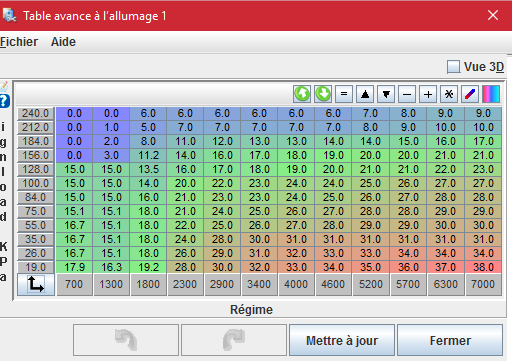Viewport: 512px width, 361px height.
Task: Click the black up-triangle increment icon
Action: [x=365, y=94]
